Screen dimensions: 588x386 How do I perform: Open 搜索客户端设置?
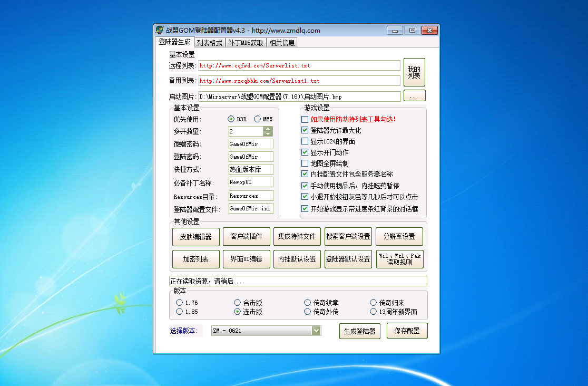pos(348,237)
